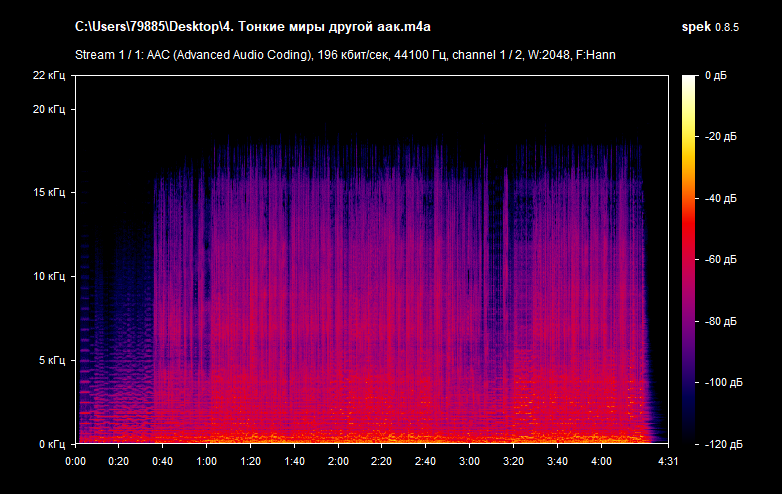Click the 2:00 time axis label
Screen dimensions: 782x494
[338, 461]
